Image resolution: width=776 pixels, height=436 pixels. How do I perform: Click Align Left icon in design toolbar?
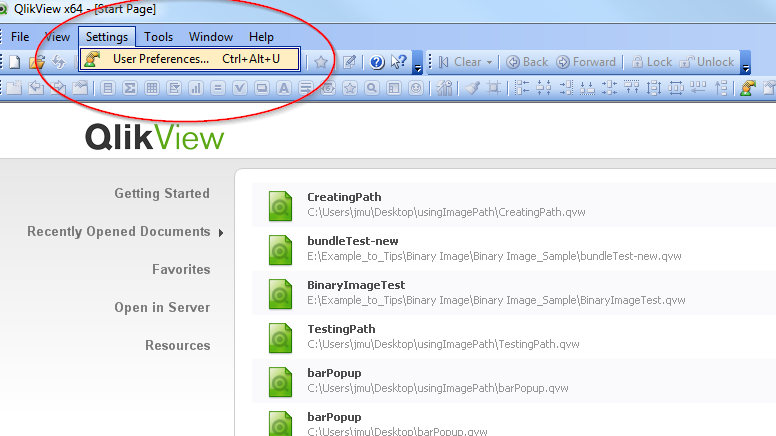click(x=522, y=88)
